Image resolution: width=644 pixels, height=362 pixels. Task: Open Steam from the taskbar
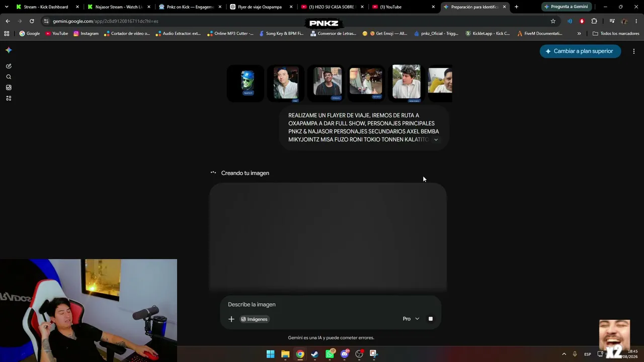[x=315, y=354]
